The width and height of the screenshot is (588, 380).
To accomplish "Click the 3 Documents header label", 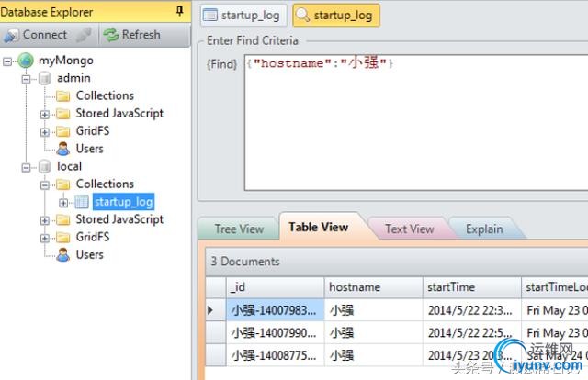I will tap(245, 262).
